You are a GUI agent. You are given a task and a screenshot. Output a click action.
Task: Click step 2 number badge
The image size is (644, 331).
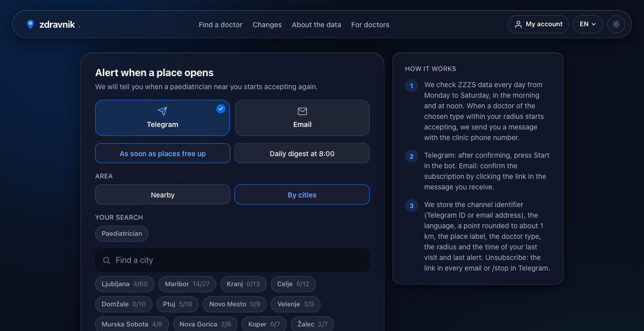tap(412, 156)
